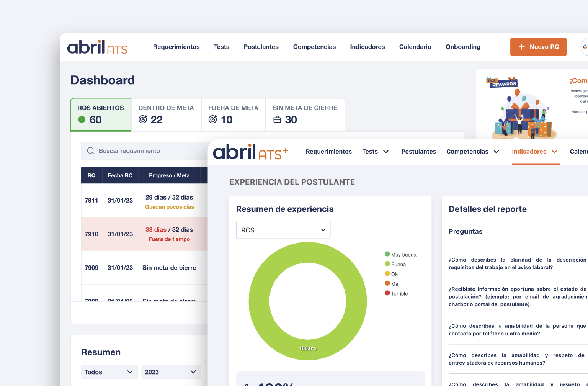Select question about amabilidad por teléfono
Viewport: 588px width, 386px height.
(x=518, y=330)
